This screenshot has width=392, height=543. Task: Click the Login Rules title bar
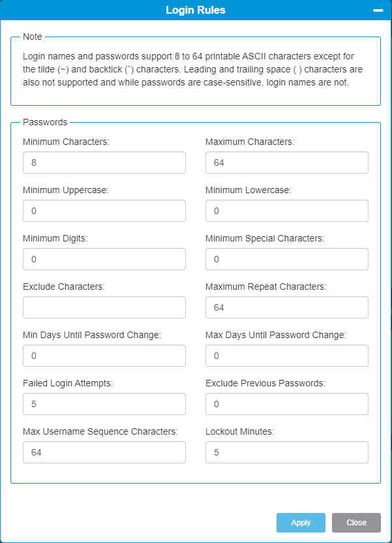[x=196, y=10]
